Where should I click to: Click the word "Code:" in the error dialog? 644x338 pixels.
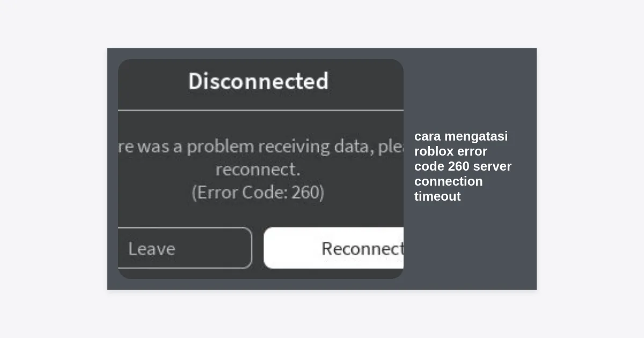click(x=262, y=192)
